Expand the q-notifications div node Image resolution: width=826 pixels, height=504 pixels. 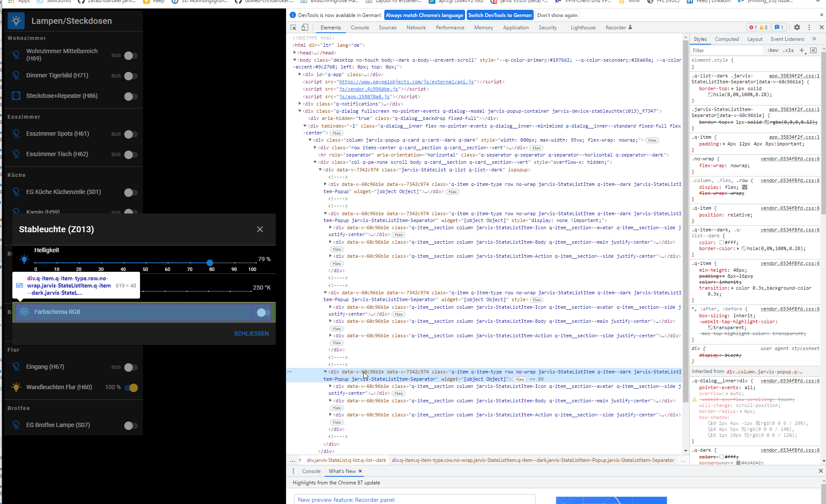[x=300, y=104]
